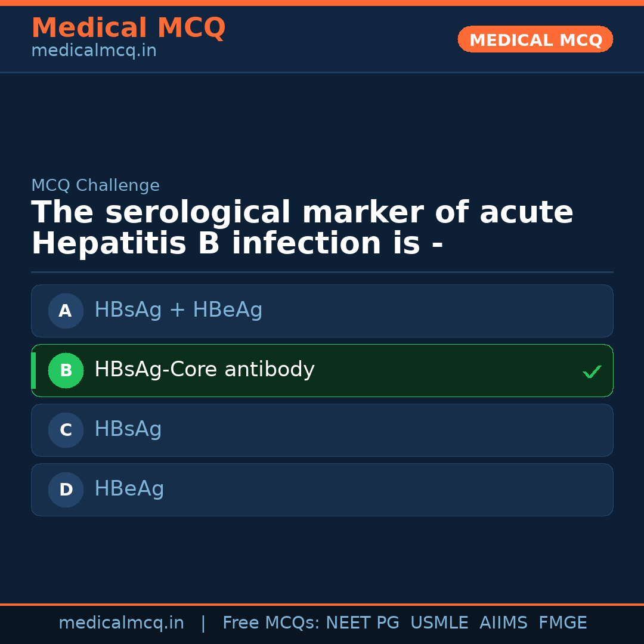
Task: Click the green checkmark on option B
Action: (x=592, y=371)
